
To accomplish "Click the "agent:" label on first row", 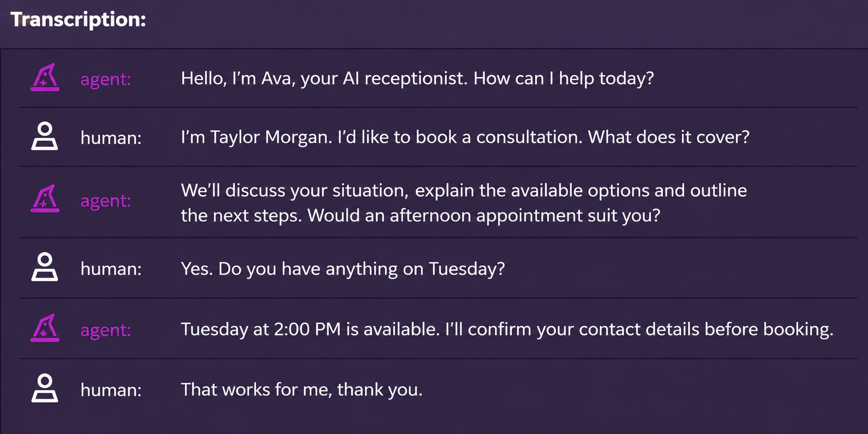I will point(106,79).
